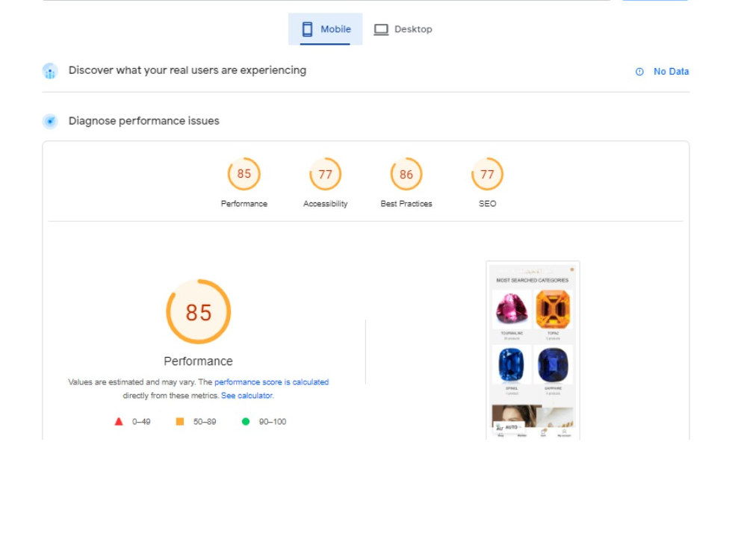Click the pink tourmaline gem in screenshot

[512, 308]
